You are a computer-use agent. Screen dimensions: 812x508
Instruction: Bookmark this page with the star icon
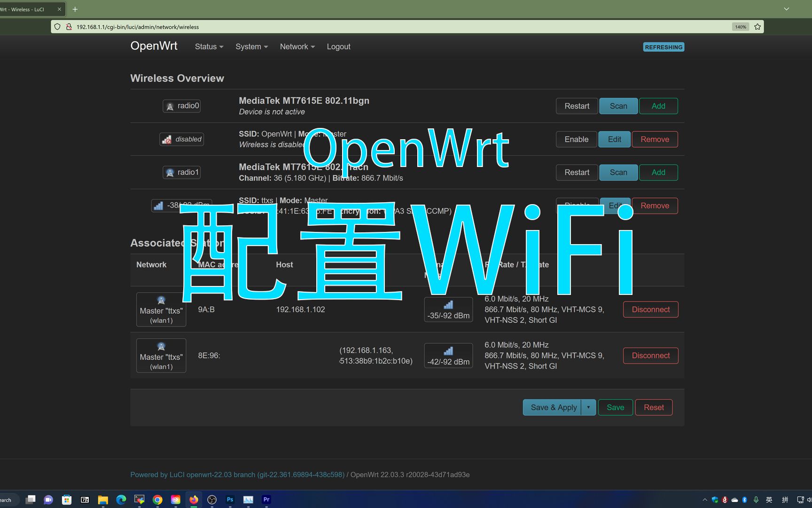point(757,27)
